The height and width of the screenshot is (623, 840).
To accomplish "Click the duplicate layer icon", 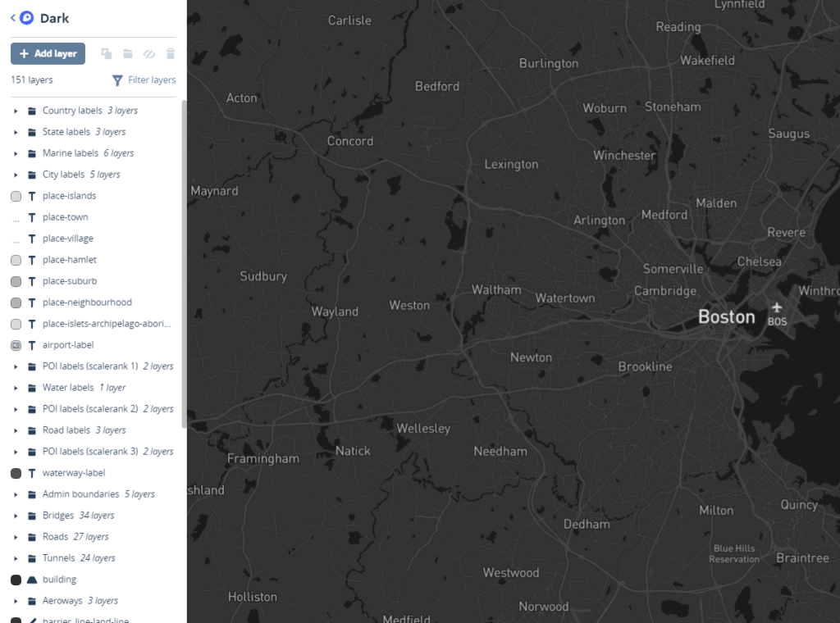I will 107,54.
